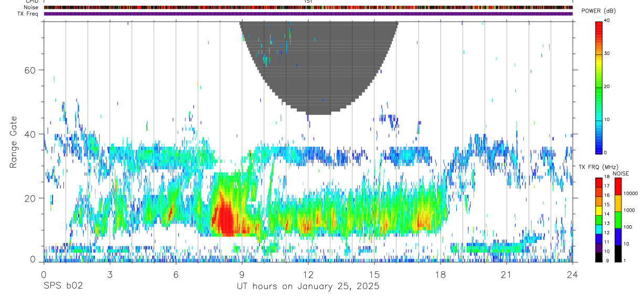The width and height of the screenshot is (644, 297).
Task: Click the 11 label on TX frequency scale
Action: tap(607, 242)
